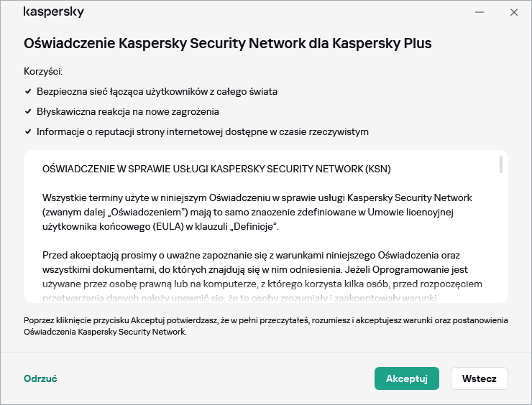The width and height of the screenshot is (532, 405).
Task: Decline using the Odrzuć link
Action: 40,378
